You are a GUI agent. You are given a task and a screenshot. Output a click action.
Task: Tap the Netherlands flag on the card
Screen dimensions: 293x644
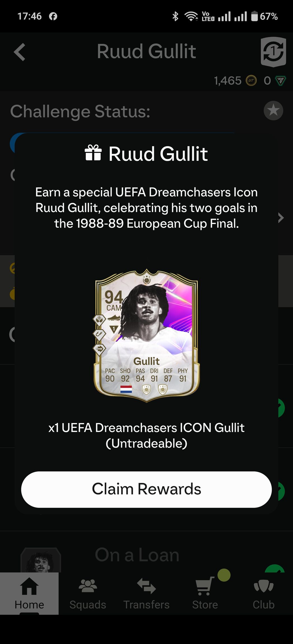[126, 389]
